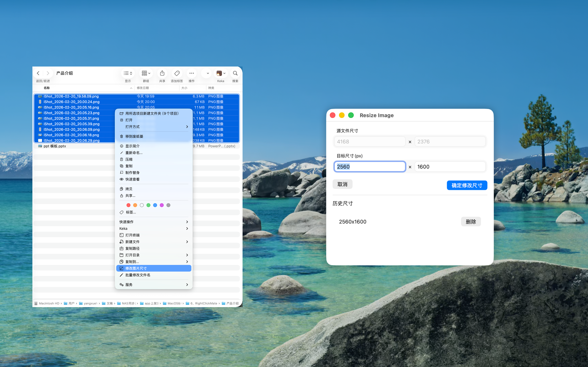Screen dimensions: 588x367
Task: Click Macintosh HD in the path bar
Action: [49, 303]
